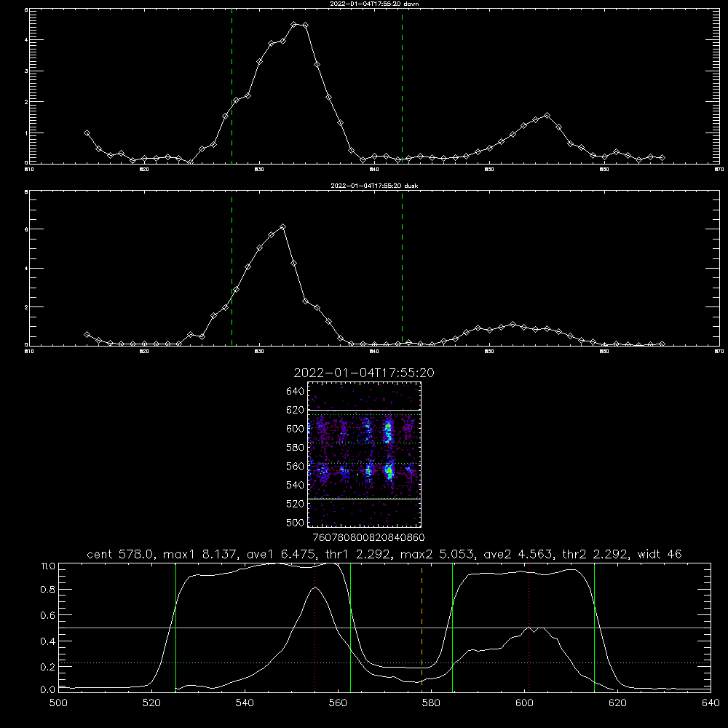Viewport: 728px width, 728px height.
Task: Click the right green dashed line in dusk plot
Action: tap(402, 268)
